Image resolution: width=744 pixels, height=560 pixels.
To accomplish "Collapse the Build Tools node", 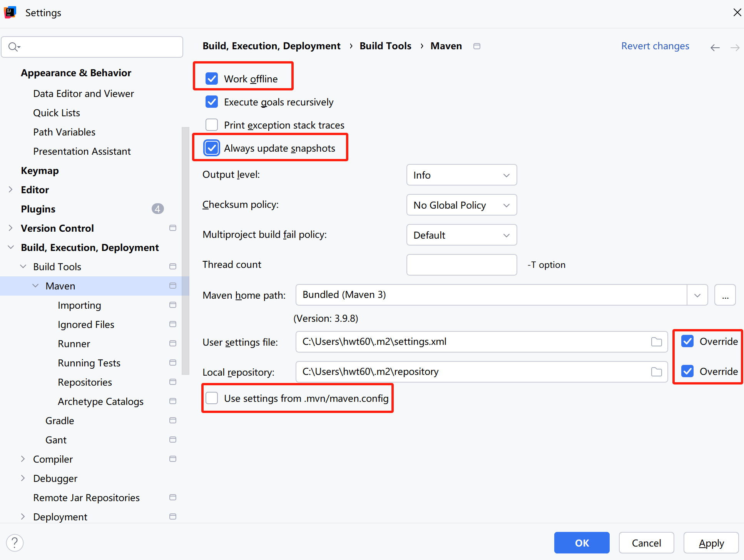I will [23, 266].
